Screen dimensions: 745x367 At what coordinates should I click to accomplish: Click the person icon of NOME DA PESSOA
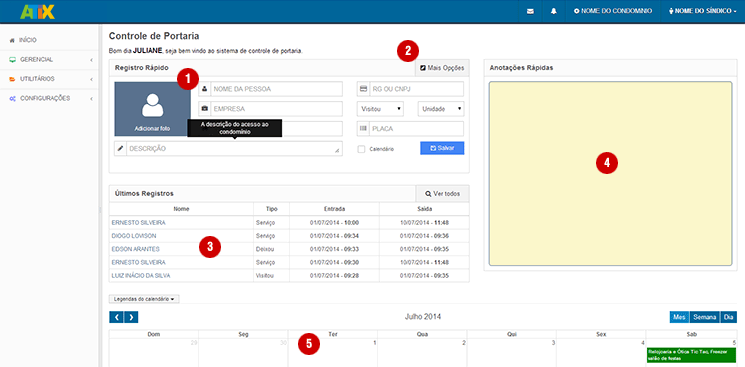click(x=205, y=89)
